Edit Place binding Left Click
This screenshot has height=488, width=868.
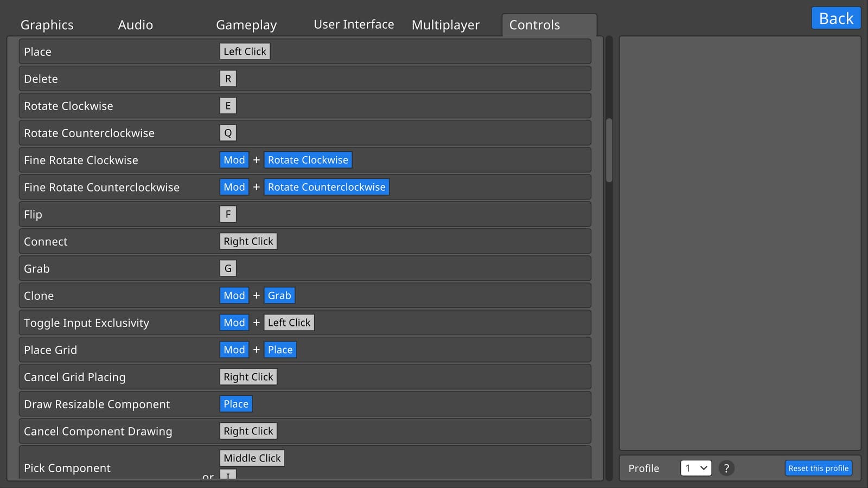(x=245, y=52)
